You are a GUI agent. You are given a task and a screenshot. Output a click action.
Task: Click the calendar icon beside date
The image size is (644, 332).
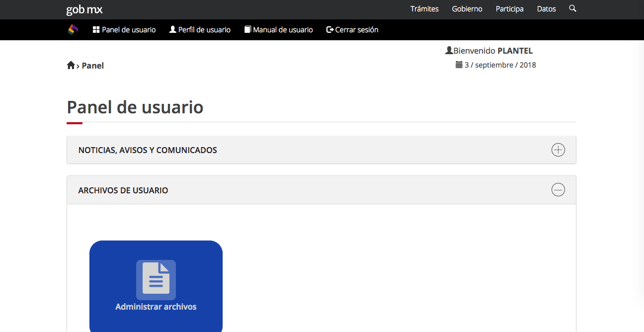point(459,65)
